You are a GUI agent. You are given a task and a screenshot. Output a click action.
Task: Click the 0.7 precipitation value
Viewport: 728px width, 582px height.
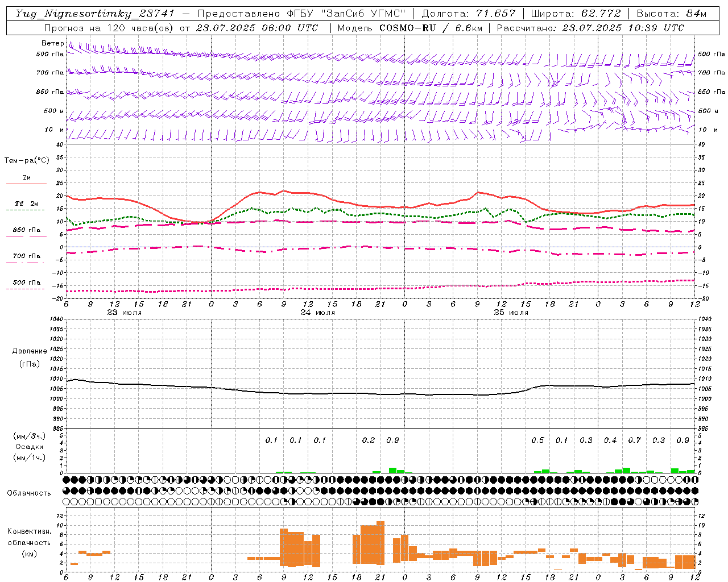coord(635,440)
